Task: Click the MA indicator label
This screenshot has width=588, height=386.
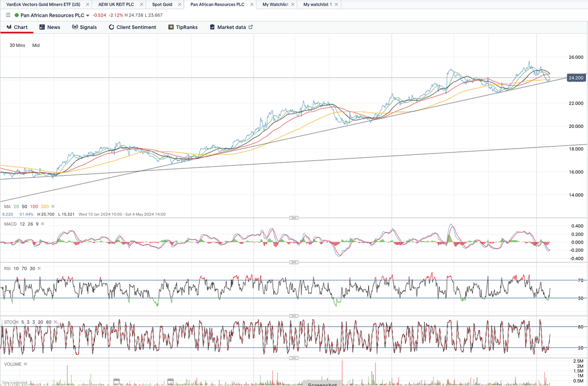Action: (7, 207)
